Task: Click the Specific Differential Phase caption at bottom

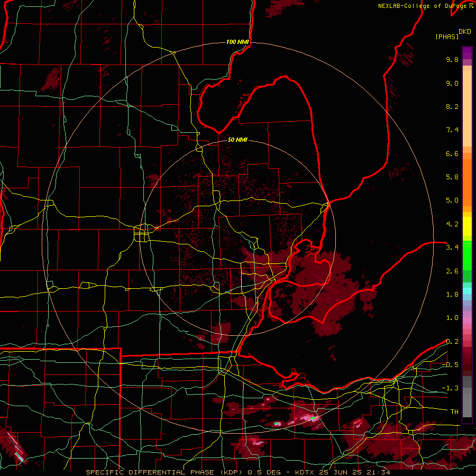Action: (237, 472)
